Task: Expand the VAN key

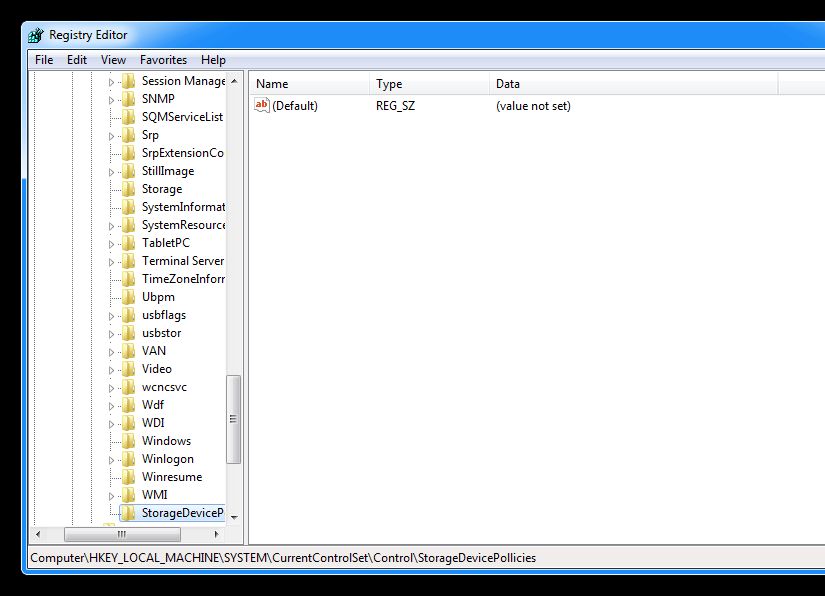Action: coord(111,352)
